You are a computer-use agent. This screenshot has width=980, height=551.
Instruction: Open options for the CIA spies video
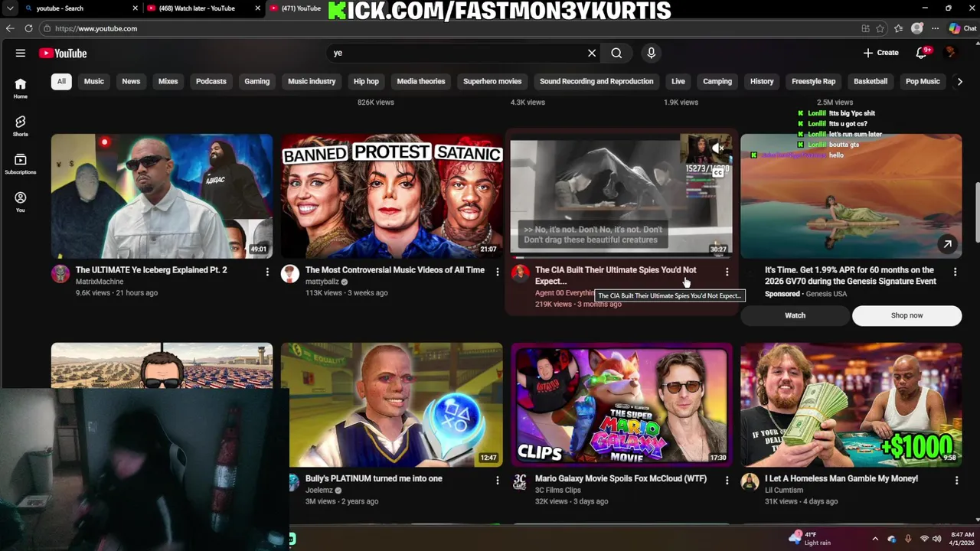pyautogui.click(x=727, y=272)
